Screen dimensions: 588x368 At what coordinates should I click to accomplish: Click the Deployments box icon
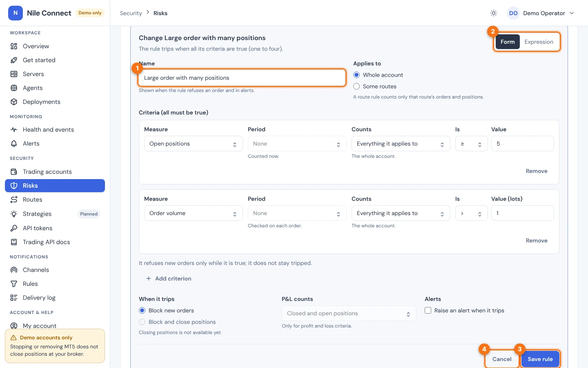tap(14, 102)
